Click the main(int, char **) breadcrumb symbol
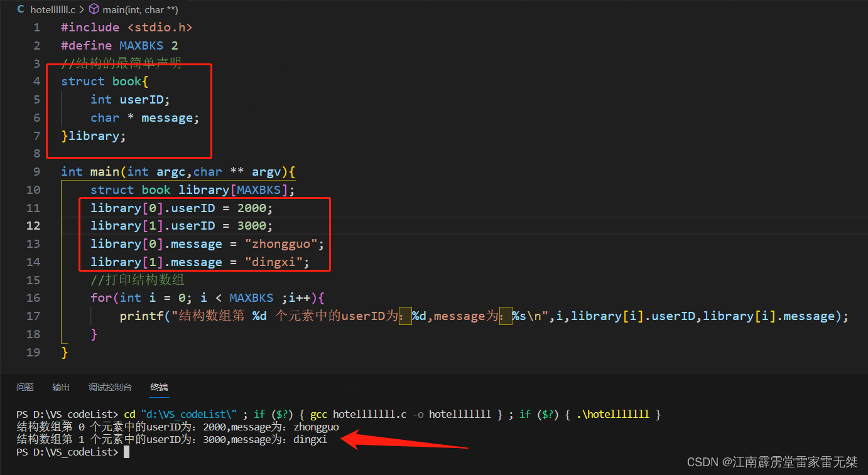Screen dimensions: 868x475 point(140,9)
